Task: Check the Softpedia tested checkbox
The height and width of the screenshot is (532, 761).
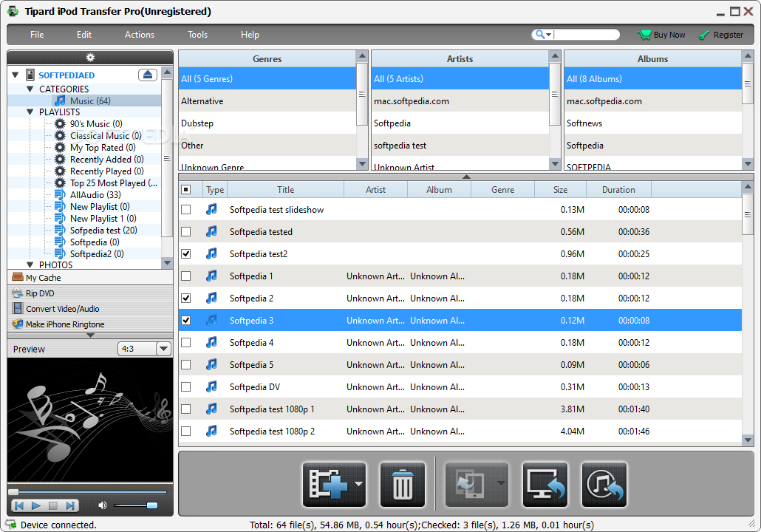Action: (186, 232)
